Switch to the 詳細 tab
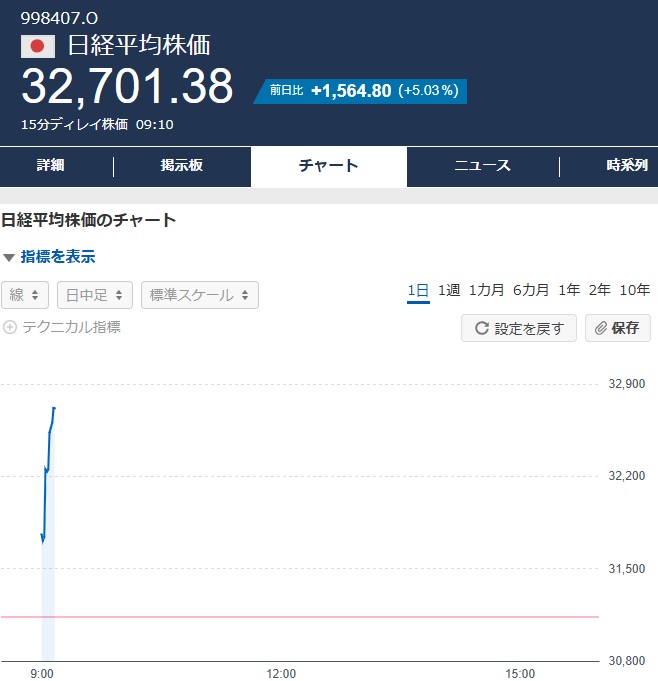This screenshot has height=681, width=658. click(x=50, y=165)
